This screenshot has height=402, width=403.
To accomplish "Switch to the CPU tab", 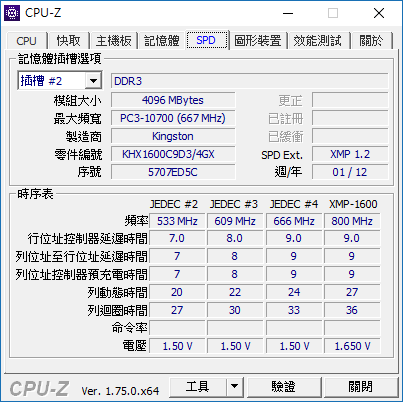I will click(26, 41).
